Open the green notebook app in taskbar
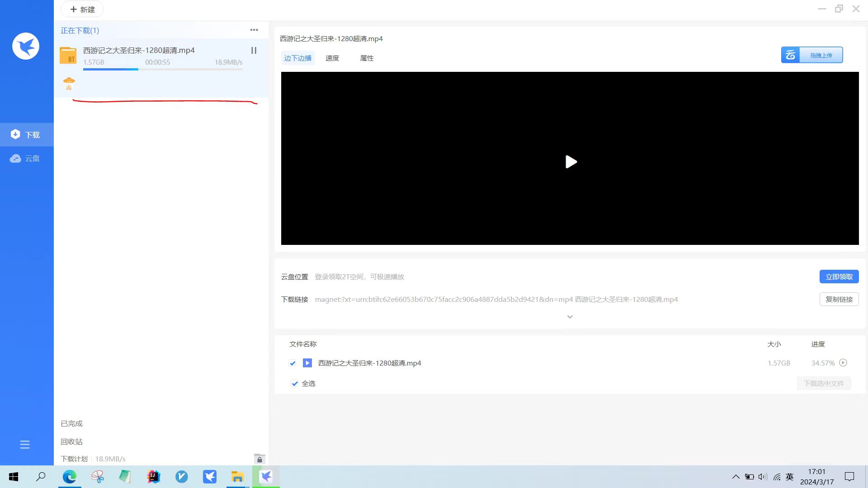 125,477
